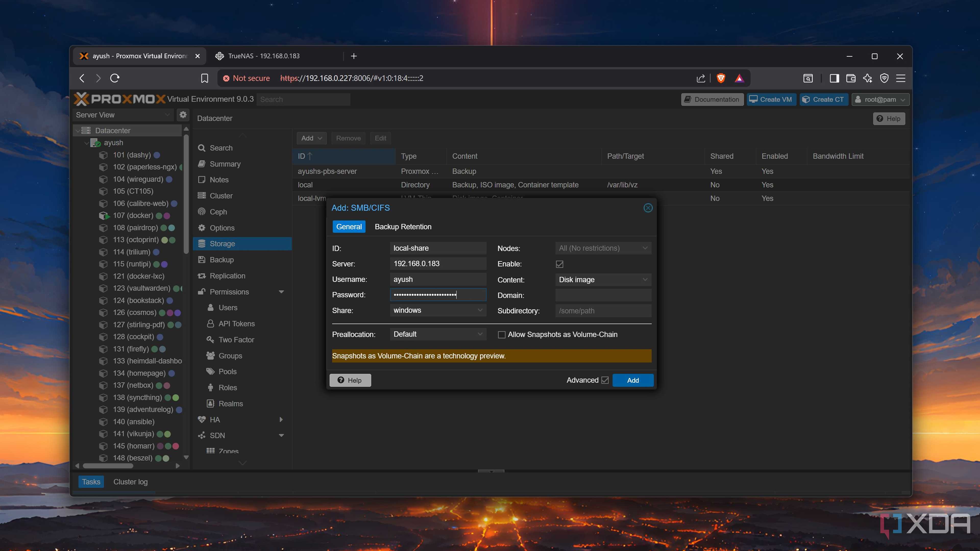
Task: Click the Brave Rewards triangle icon
Action: click(x=739, y=78)
